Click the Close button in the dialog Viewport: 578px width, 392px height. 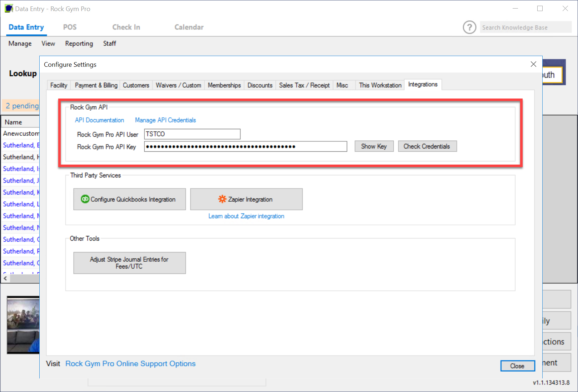click(x=518, y=366)
